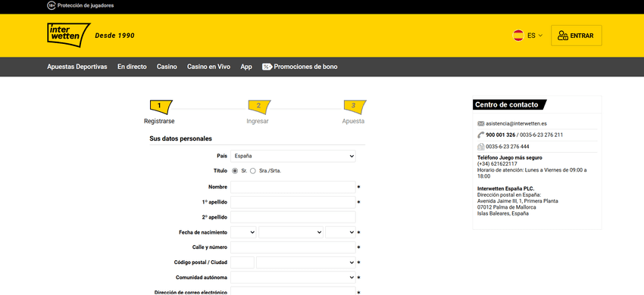
Task: Click phone number 900 001 326
Action: pos(500,135)
